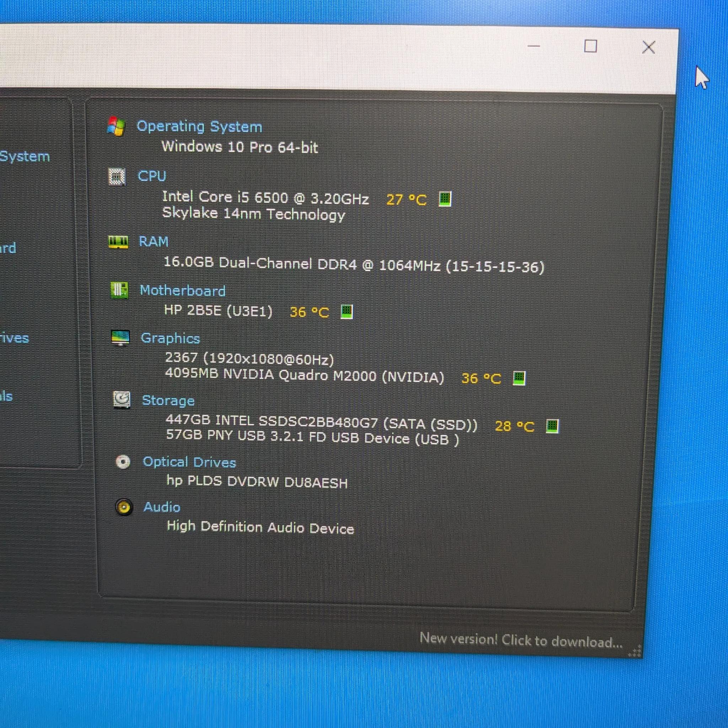728x728 pixels.
Task: Open the RAM section heading
Action: pyautogui.click(x=154, y=241)
